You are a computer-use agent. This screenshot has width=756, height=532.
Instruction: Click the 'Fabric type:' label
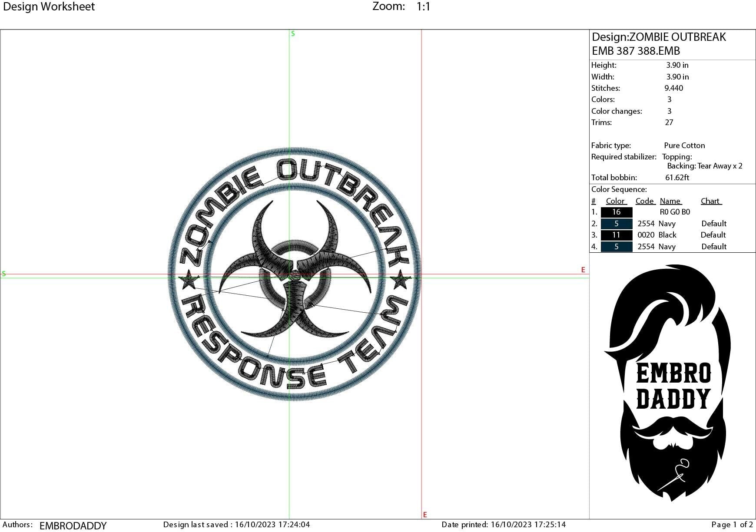[611, 145]
